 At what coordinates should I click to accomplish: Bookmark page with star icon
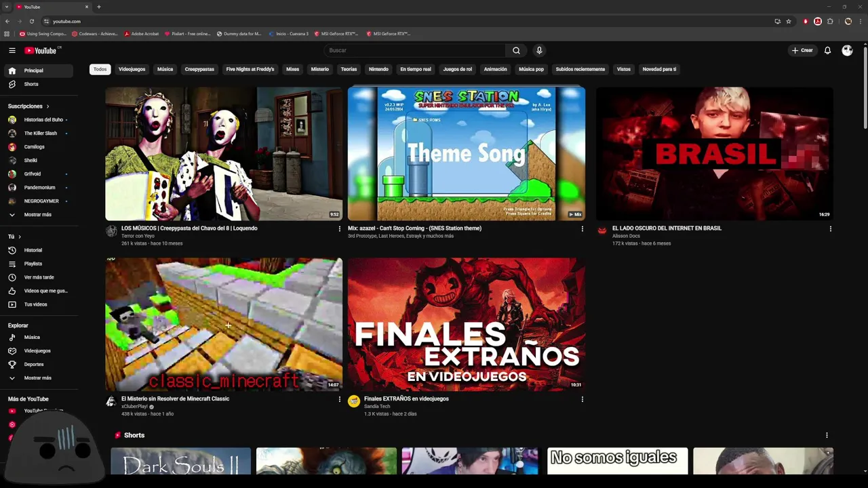(x=789, y=21)
